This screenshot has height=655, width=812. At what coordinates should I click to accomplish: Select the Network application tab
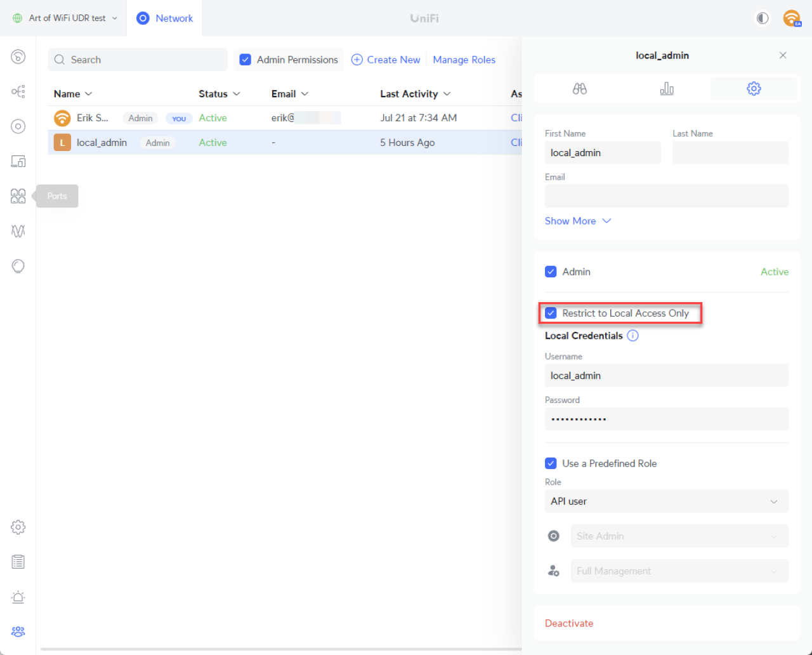(165, 18)
